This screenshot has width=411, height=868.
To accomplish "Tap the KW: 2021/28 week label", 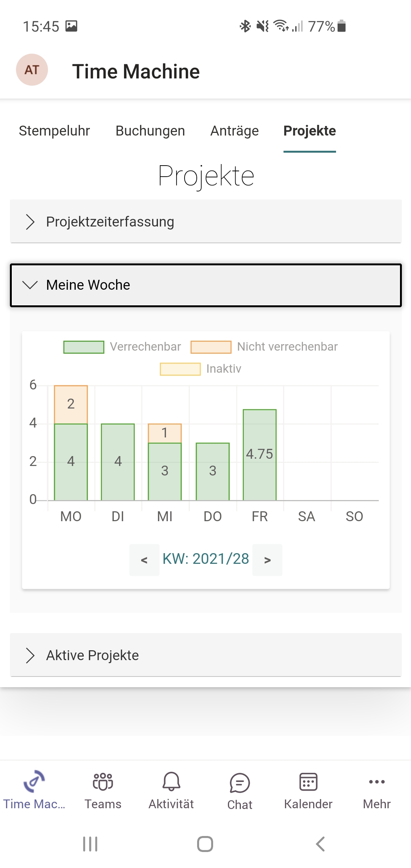I will click(x=205, y=559).
